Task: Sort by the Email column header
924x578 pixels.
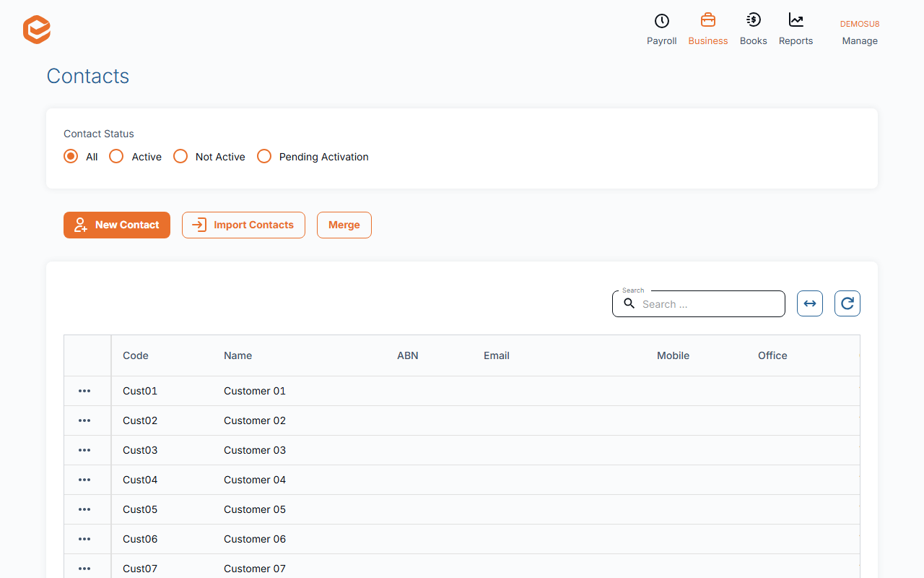Action: tap(497, 355)
